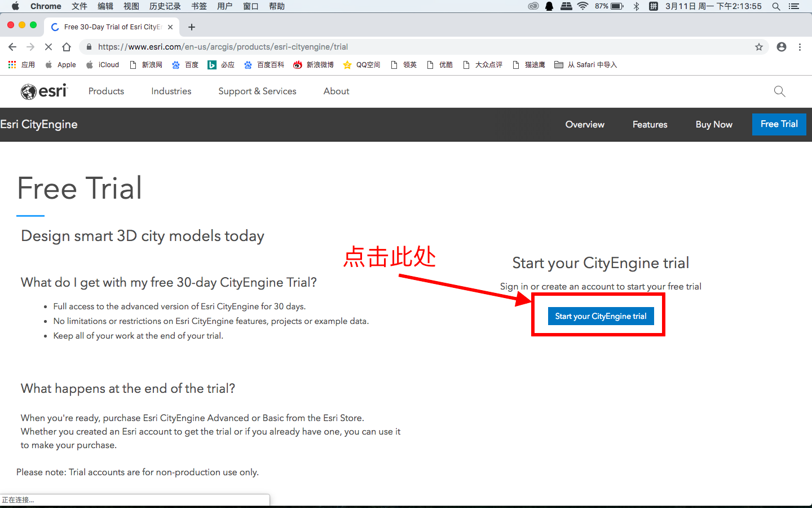Open the 文件 menu
The image size is (812, 508).
[80, 6]
